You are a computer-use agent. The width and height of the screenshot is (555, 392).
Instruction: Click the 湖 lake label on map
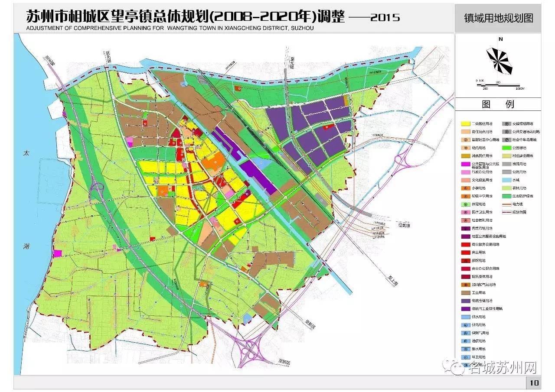(26, 247)
